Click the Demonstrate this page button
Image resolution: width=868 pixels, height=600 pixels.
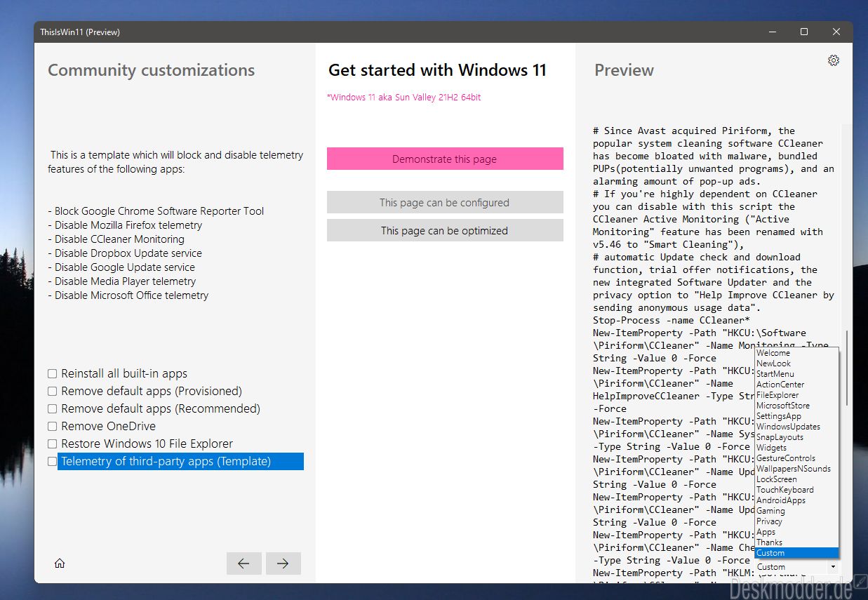pos(445,159)
